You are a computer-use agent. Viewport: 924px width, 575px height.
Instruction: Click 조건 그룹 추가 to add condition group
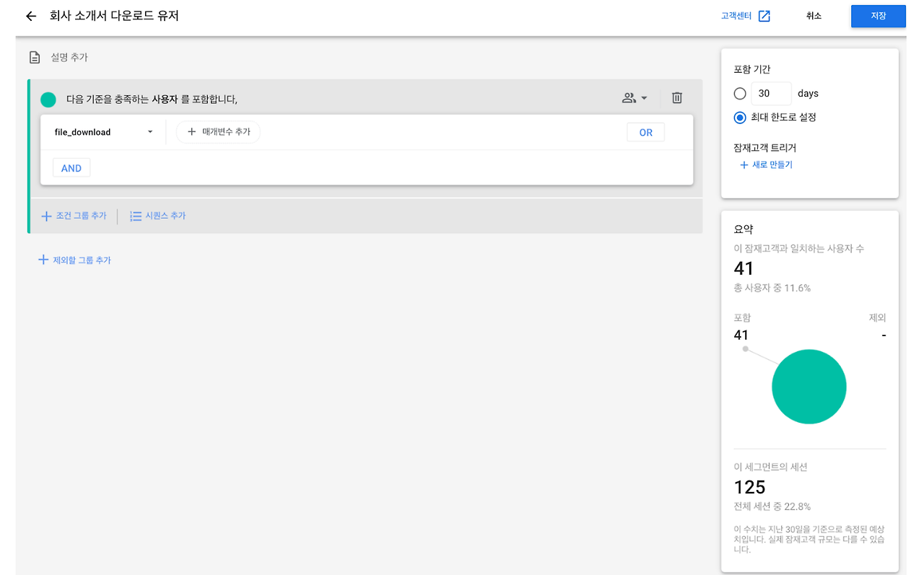[74, 216]
